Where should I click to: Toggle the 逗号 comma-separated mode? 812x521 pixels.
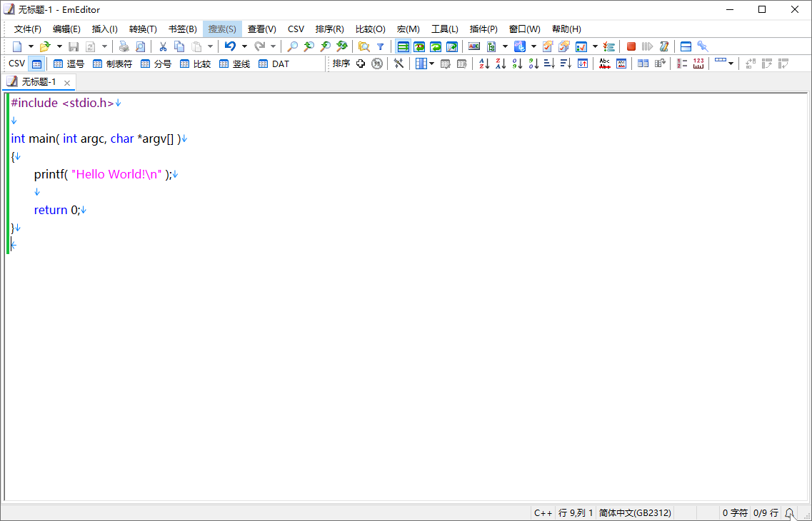(x=69, y=64)
